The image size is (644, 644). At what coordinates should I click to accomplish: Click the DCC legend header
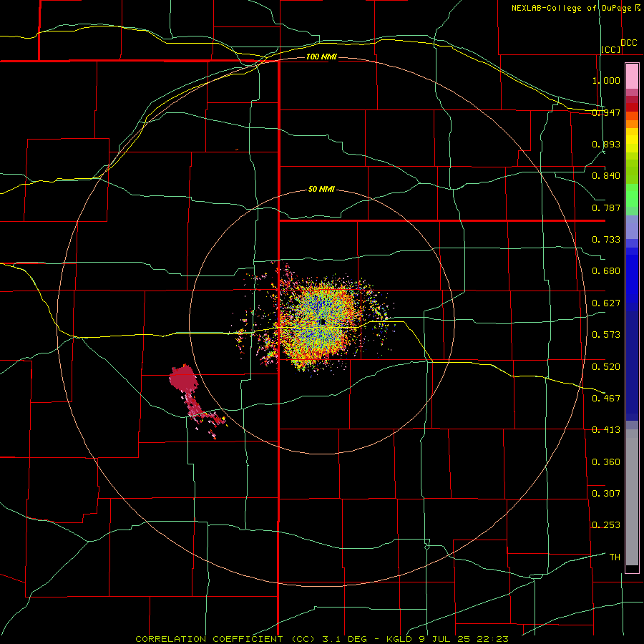[628, 43]
